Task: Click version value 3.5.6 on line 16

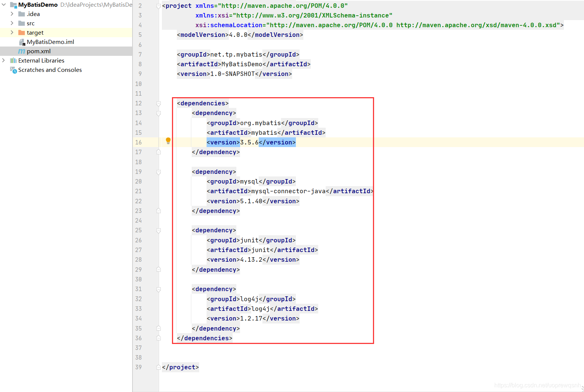Action: (249, 142)
